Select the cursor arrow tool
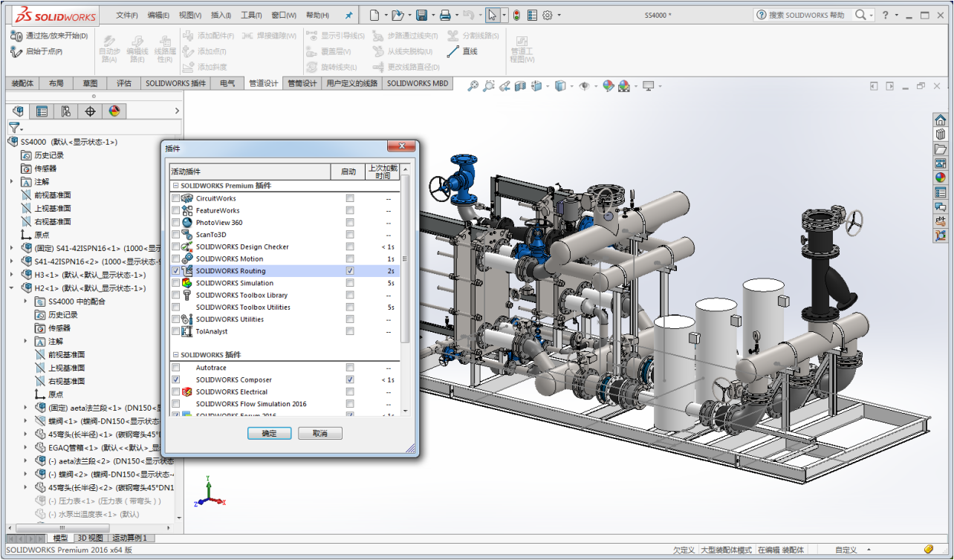The image size is (954, 560). (493, 15)
